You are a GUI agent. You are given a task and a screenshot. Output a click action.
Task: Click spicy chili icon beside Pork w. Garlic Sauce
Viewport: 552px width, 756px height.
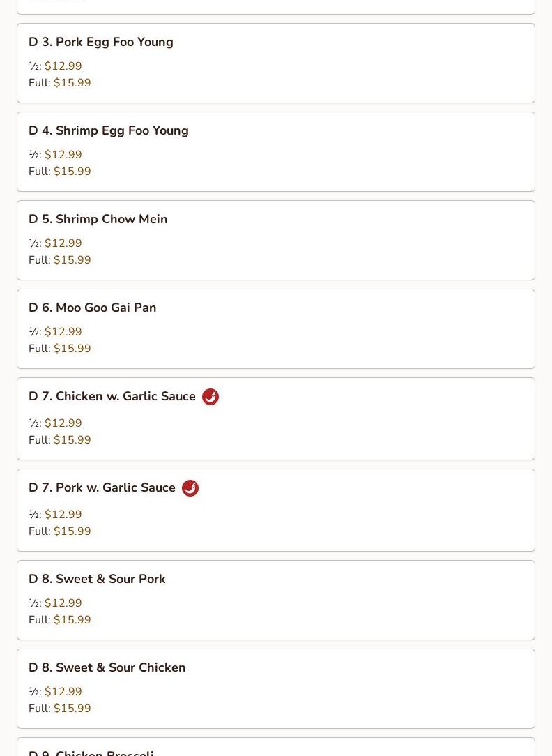pos(190,488)
